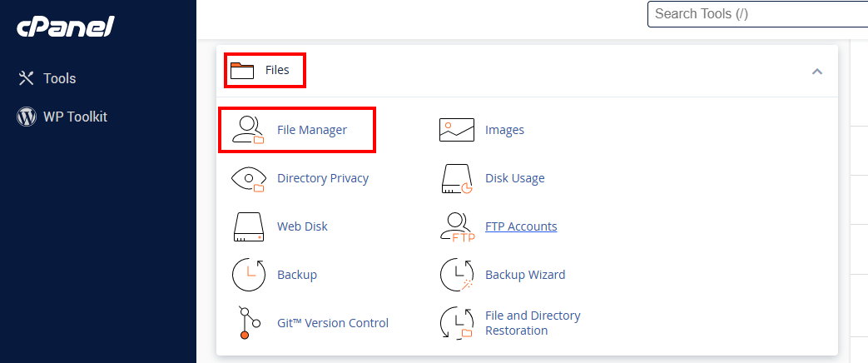Image resolution: width=868 pixels, height=363 pixels.
Task: Click the cPanel logo
Action: pyautogui.click(x=66, y=27)
